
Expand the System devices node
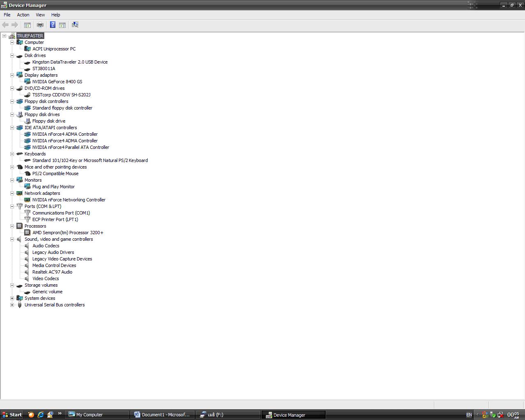click(12, 298)
